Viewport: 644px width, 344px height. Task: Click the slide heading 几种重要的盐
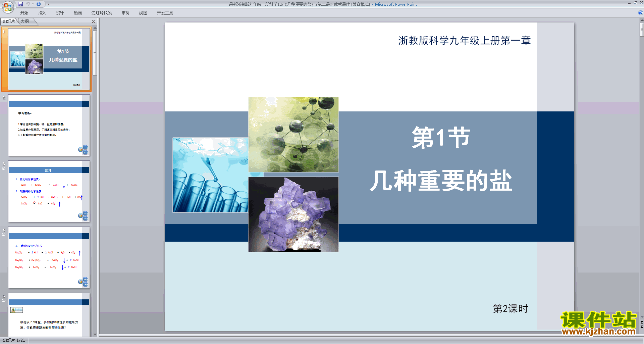(441, 181)
